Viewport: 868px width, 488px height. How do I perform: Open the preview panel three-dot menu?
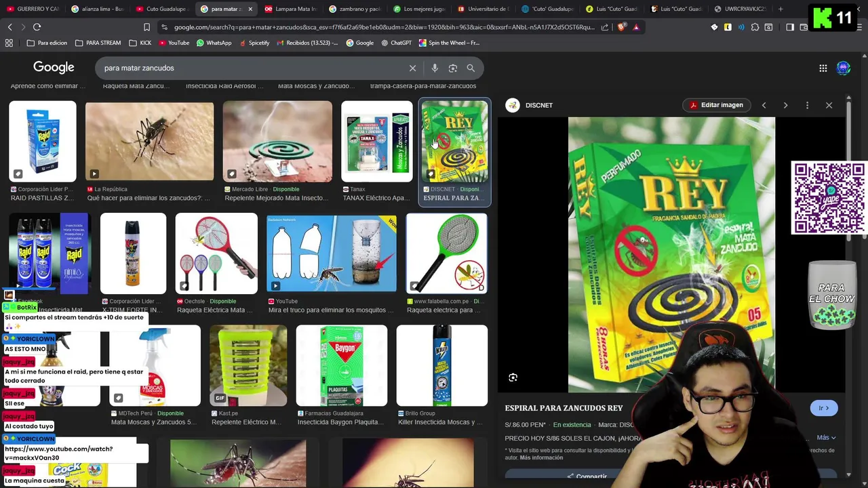click(x=807, y=105)
